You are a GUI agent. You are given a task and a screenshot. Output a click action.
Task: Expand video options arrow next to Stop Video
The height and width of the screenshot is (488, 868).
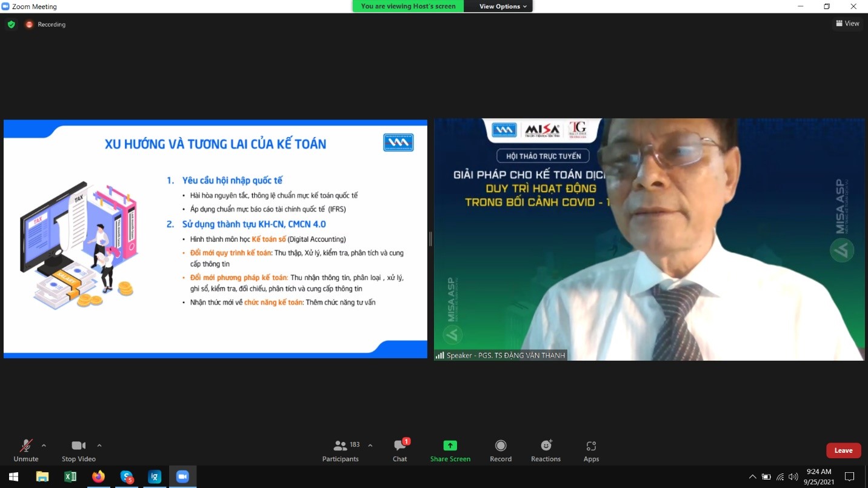click(99, 446)
